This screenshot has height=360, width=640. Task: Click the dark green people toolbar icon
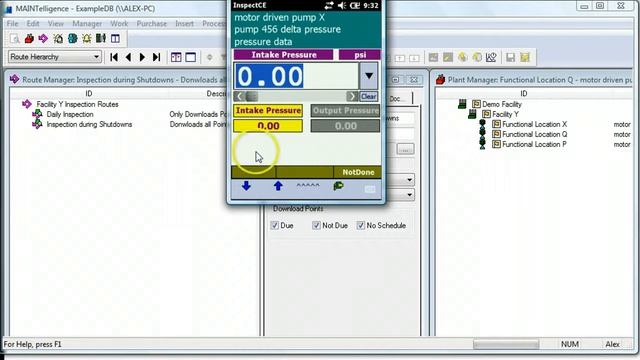[101, 39]
